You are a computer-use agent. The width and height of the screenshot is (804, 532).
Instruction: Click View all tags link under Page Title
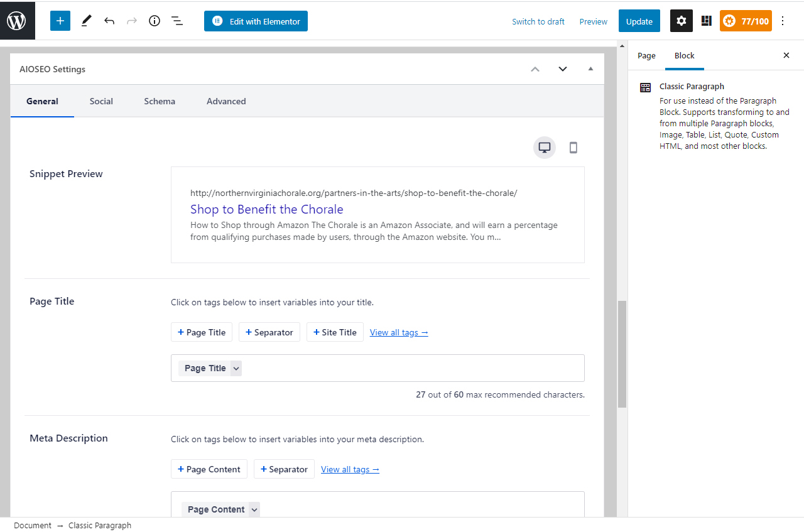coord(399,332)
